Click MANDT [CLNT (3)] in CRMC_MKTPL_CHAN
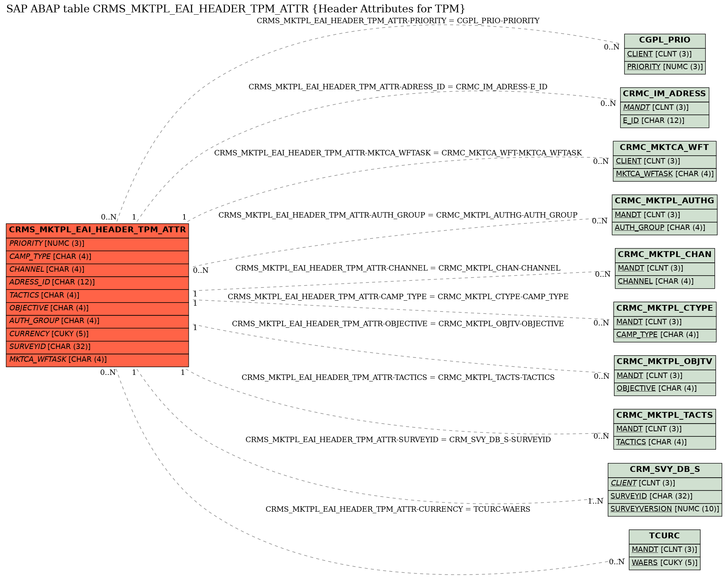 pos(665,269)
